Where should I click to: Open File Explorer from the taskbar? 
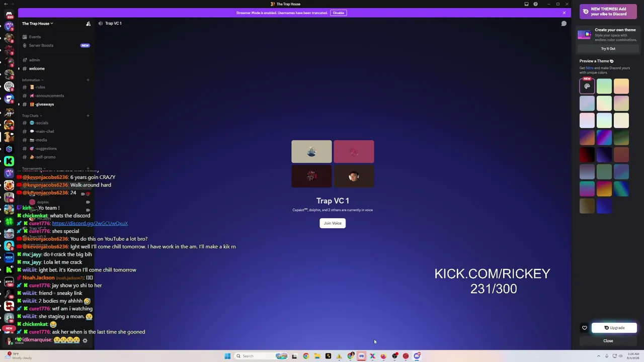317,356
